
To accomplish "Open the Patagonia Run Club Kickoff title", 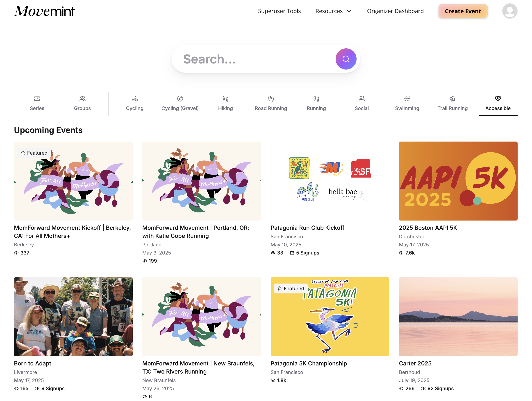I will click(x=307, y=228).
